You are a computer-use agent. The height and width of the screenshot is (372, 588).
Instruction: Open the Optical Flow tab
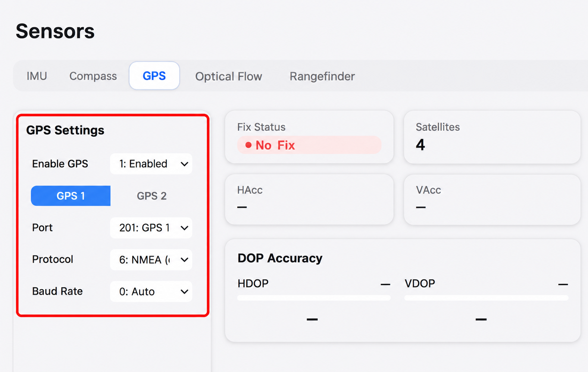click(x=228, y=76)
